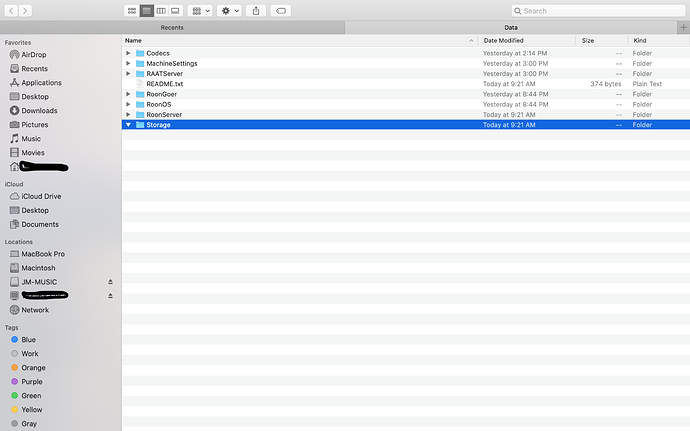Click the Share toolbar button
Screen dimensions: 690x431
tap(256, 11)
